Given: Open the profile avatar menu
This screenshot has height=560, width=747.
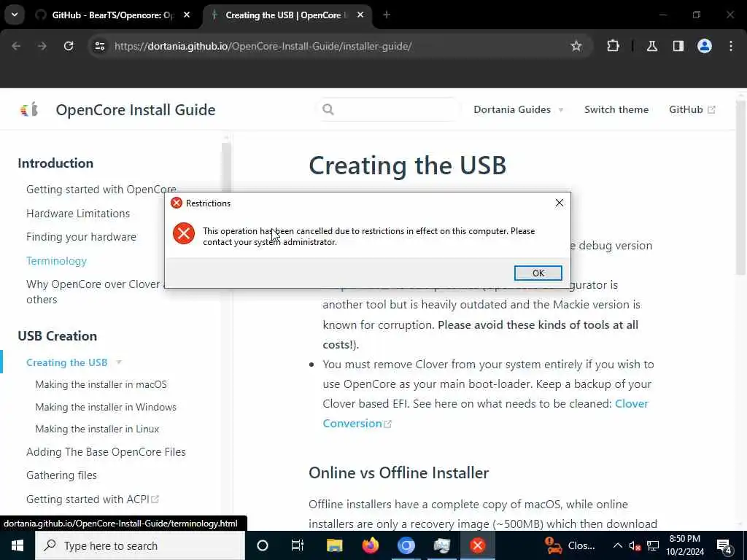Looking at the screenshot, I should tap(704, 46).
